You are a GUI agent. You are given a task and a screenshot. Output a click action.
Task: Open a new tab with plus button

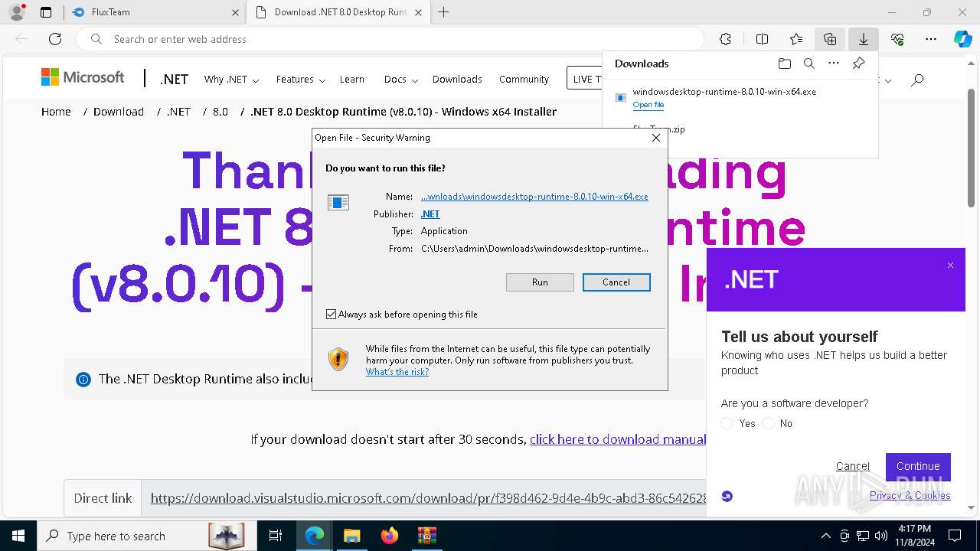[x=443, y=12]
